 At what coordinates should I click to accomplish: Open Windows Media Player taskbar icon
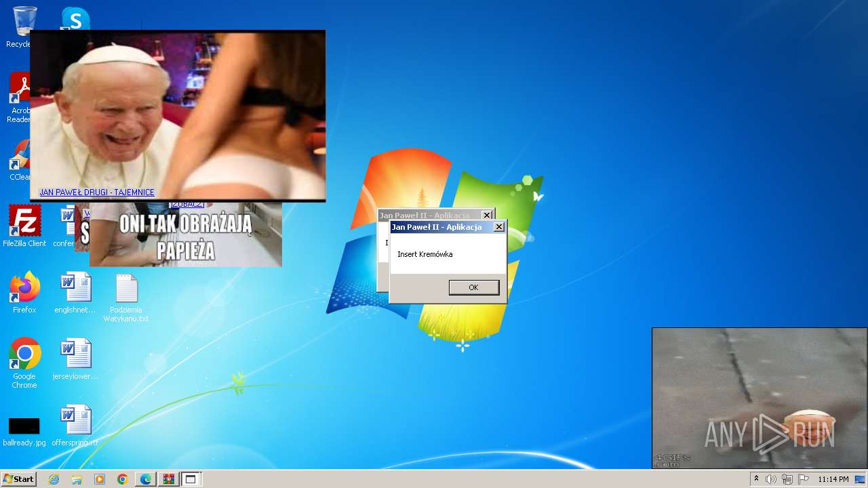100,479
